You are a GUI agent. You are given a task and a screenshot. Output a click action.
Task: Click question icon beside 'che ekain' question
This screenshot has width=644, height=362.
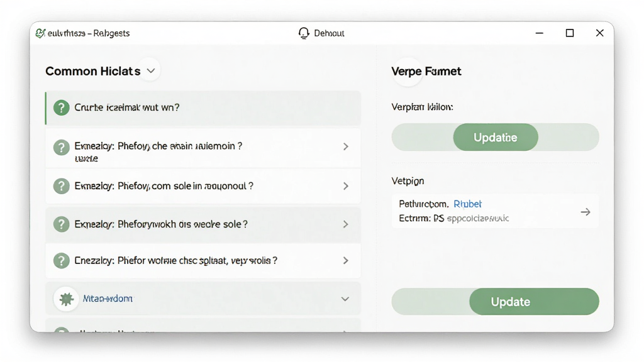pyautogui.click(x=61, y=147)
